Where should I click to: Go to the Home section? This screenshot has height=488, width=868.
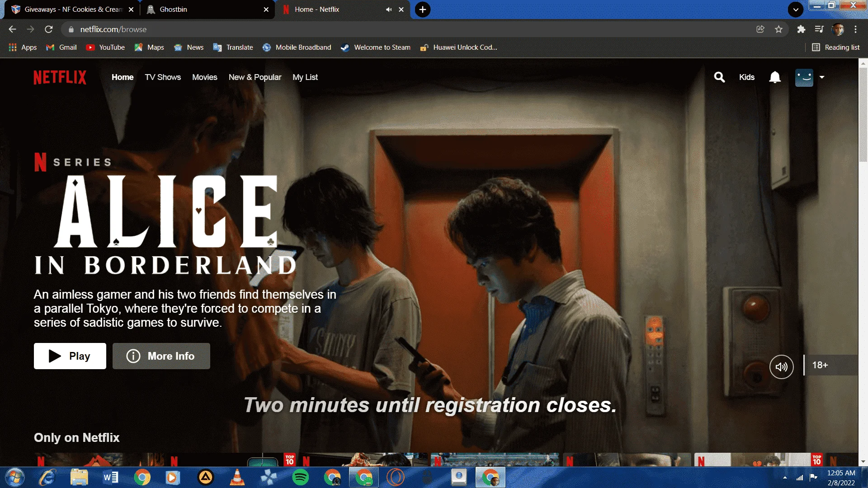[x=123, y=77]
